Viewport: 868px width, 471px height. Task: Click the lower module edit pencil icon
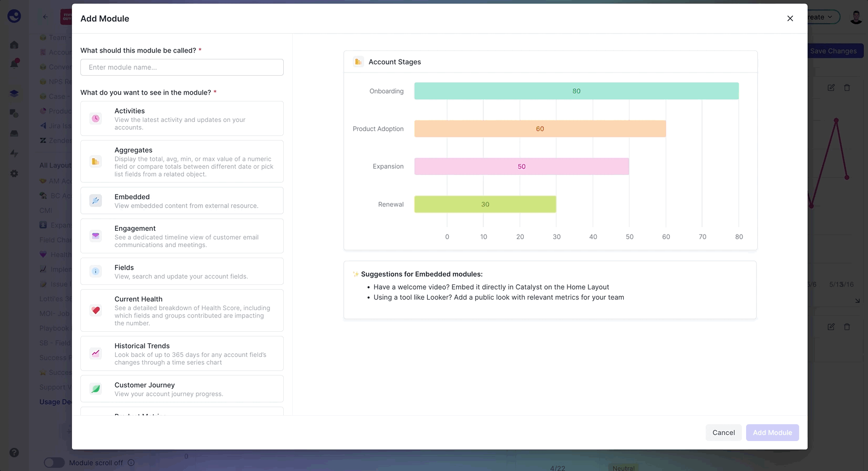(831, 327)
